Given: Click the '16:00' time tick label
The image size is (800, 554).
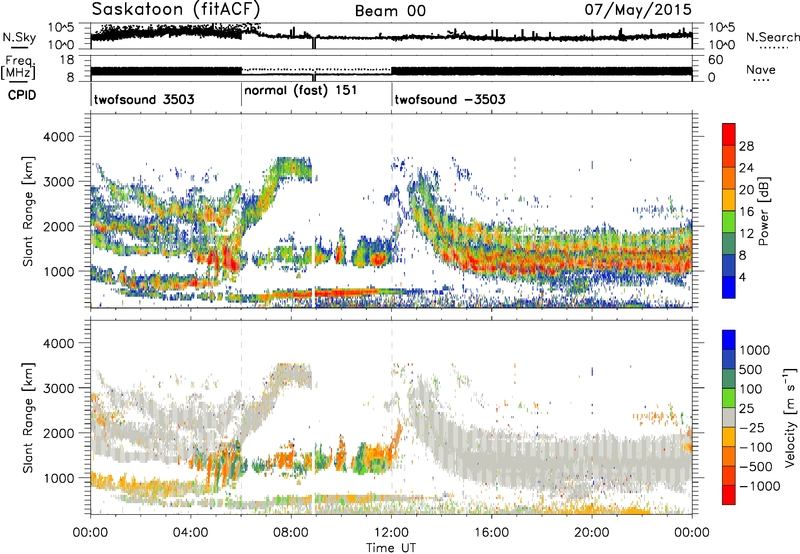Looking at the screenshot, I should [491, 533].
